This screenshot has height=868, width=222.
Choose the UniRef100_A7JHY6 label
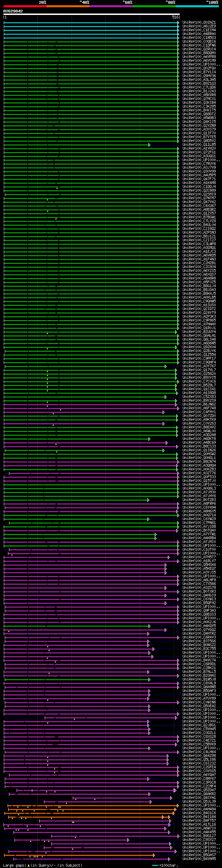click(x=199, y=496)
